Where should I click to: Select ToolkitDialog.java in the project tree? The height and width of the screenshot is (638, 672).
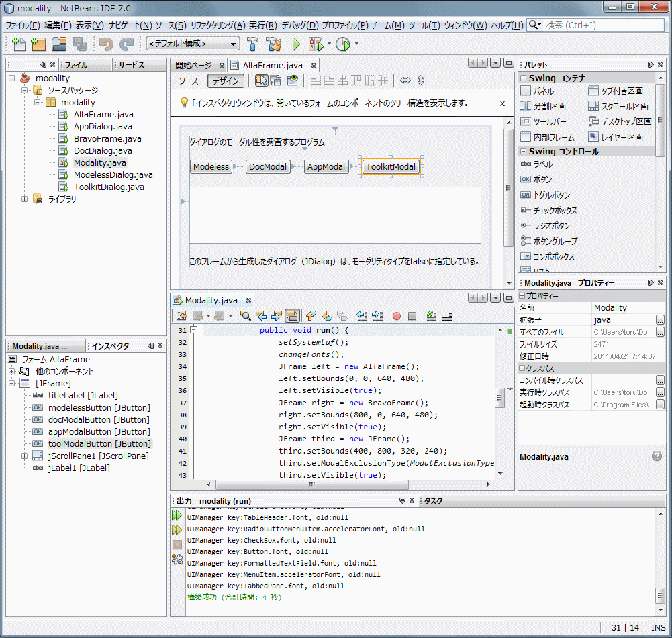(x=109, y=187)
